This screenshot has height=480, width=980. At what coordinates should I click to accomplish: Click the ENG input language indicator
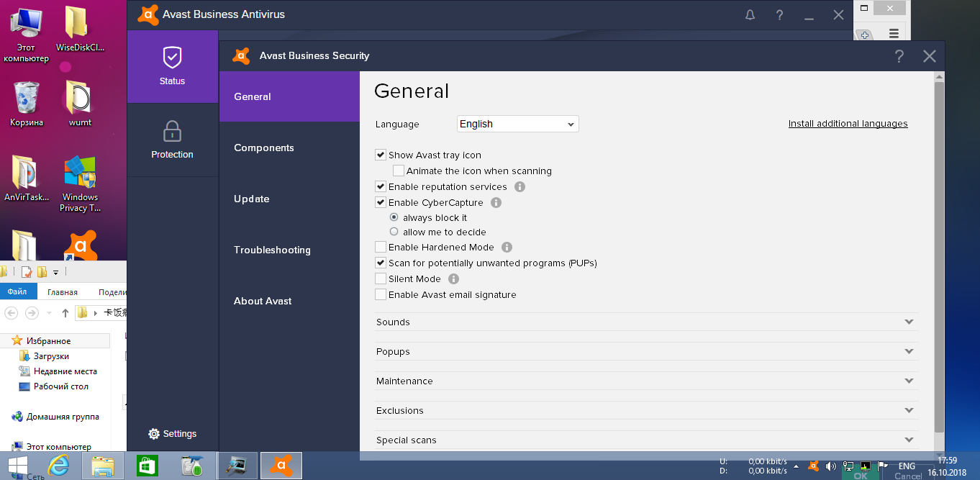click(907, 466)
